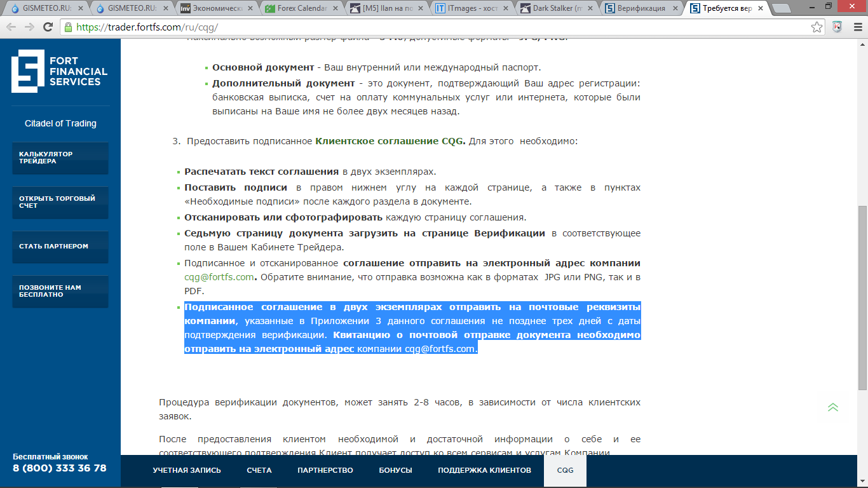Reload the current page
Screen dimensions: 868x488
(x=48, y=27)
